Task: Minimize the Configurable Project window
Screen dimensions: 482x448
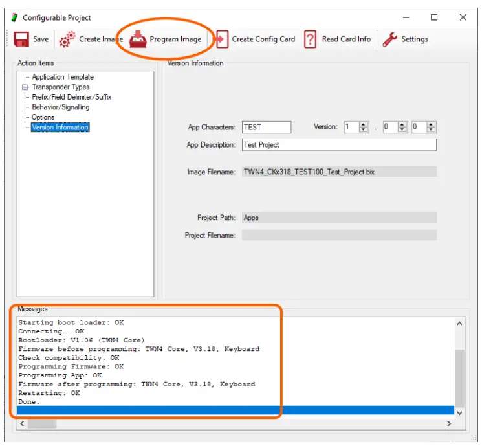Action: click(406, 17)
